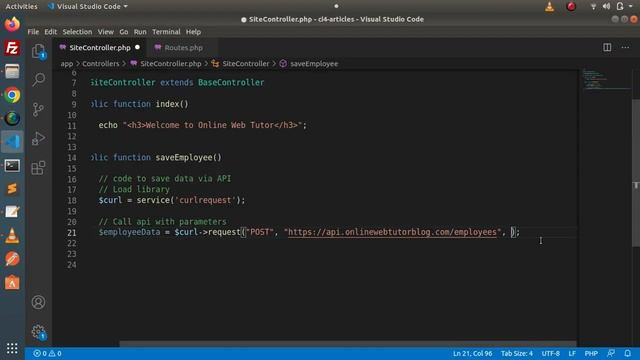Image resolution: width=640 pixels, height=360 pixels.
Task: Change the UTF-8 encoding
Action: 551,353
